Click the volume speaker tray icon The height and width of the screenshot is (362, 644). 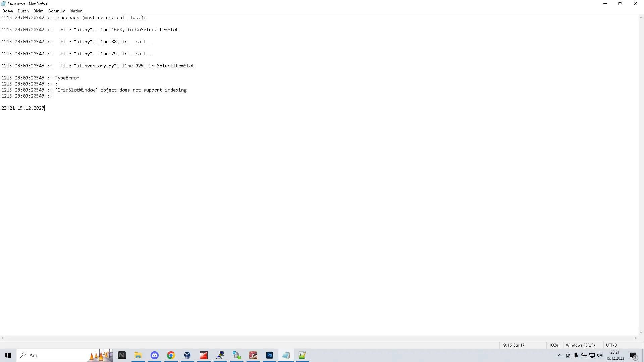600,355
